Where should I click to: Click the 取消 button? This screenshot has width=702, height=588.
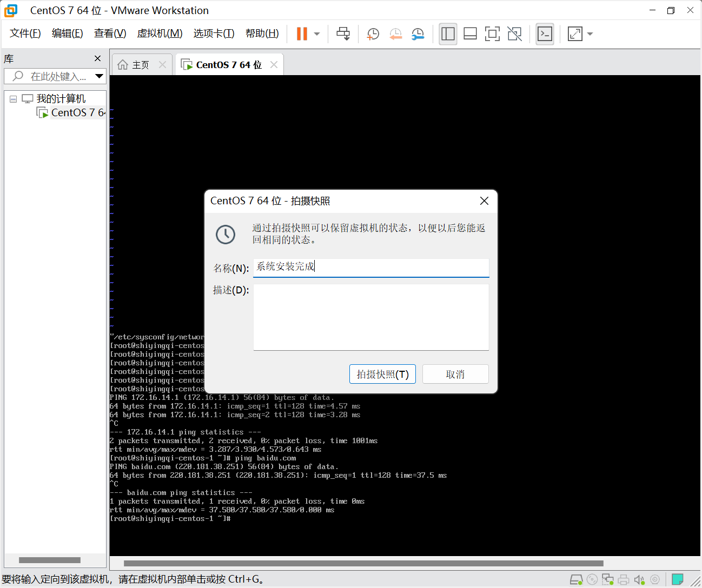tap(455, 374)
